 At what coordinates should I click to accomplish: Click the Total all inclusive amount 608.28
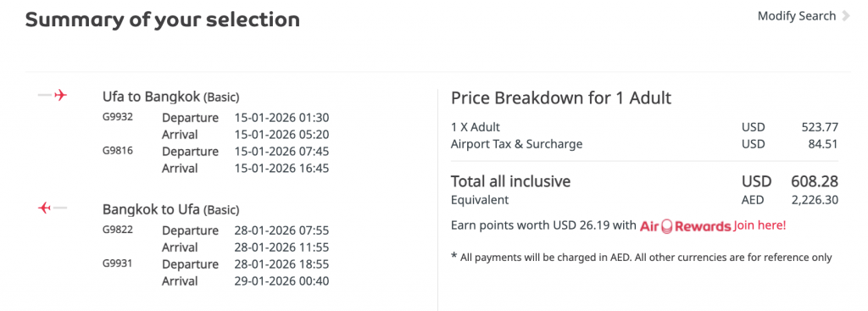point(815,181)
